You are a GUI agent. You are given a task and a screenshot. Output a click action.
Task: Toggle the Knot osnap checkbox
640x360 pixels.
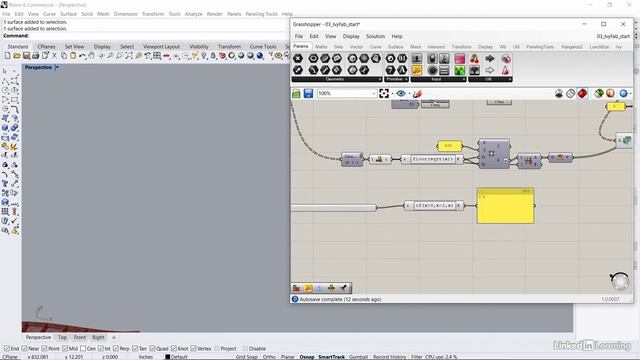pyautogui.click(x=174, y=349)
